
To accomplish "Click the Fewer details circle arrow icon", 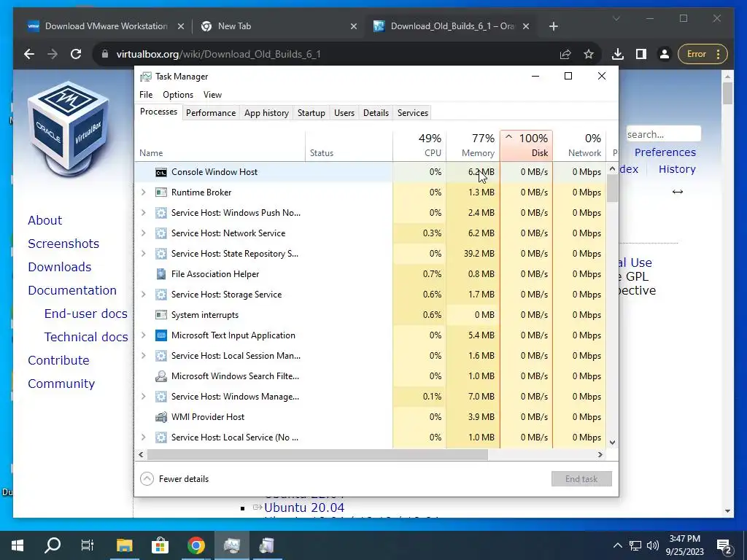I will tap(147, 479).
